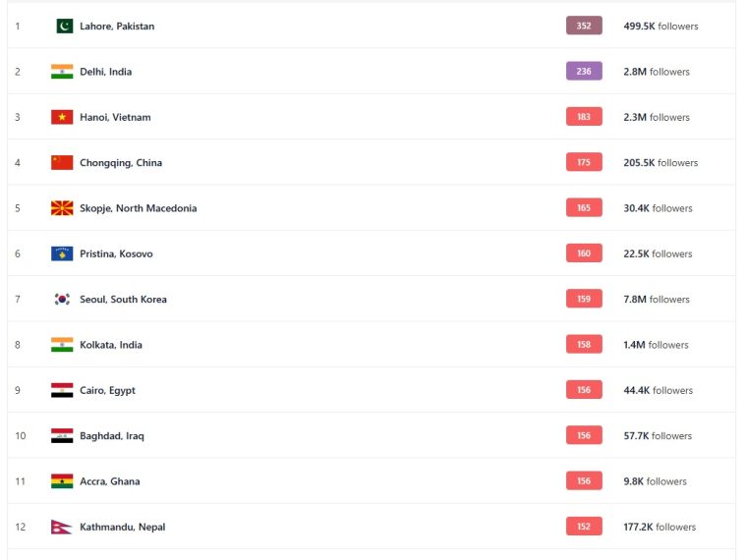Click the 177.2K followers count for Kathmandu

(660, 527)
